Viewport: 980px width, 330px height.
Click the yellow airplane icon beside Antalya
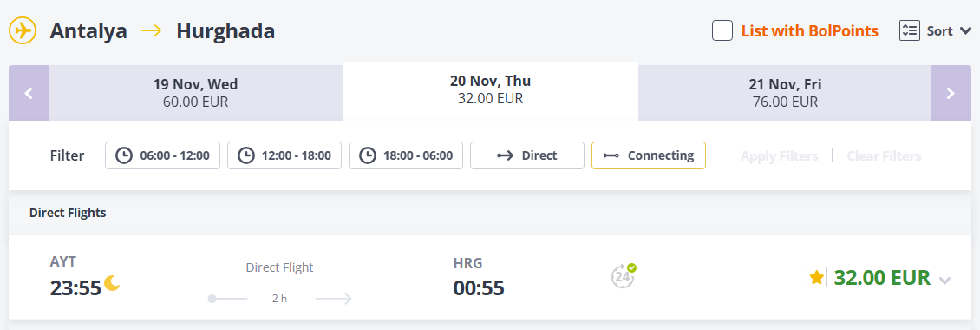click(x=23, y=30)
